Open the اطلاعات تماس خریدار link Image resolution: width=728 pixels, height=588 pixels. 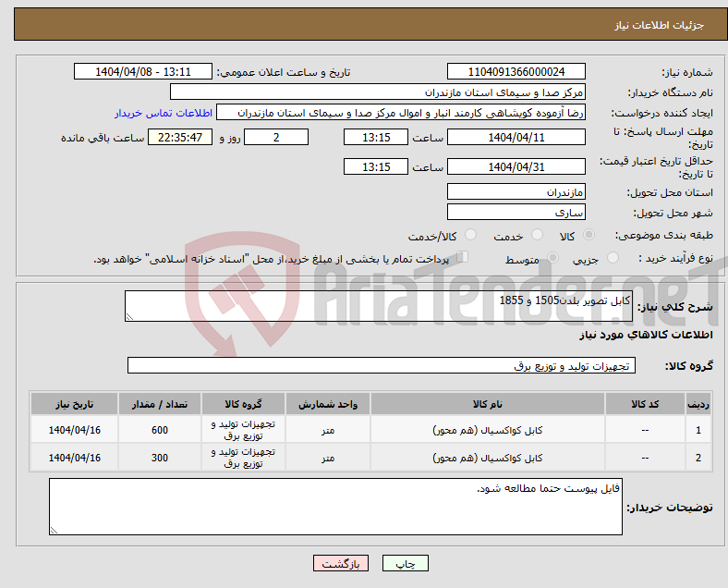tap(164, 113)
